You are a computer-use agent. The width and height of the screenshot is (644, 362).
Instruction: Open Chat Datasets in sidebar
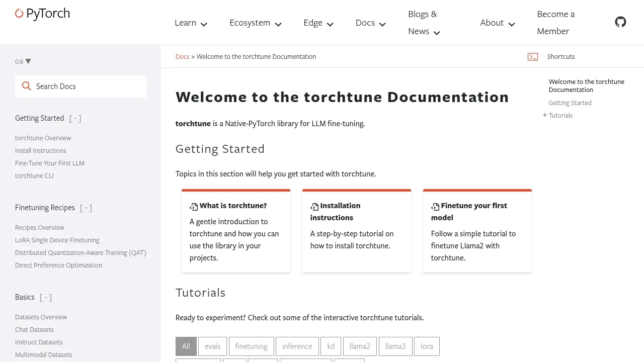pos(35,329)
